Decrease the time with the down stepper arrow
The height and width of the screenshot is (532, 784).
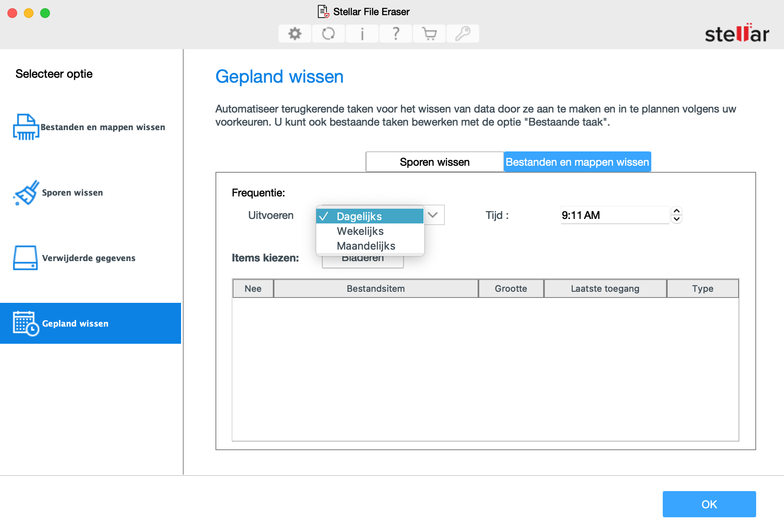tap(677, 219)
